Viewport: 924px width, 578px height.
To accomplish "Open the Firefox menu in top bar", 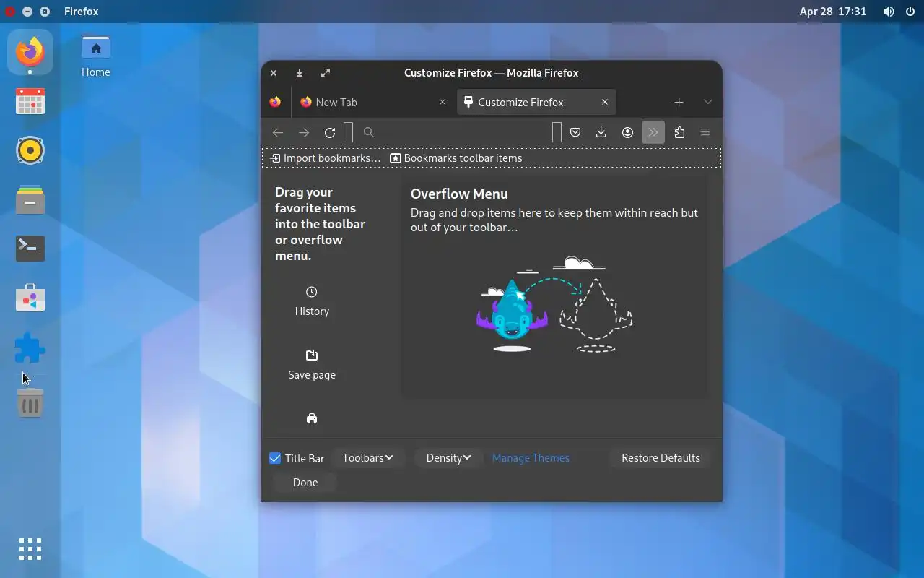I will [81, 12].
